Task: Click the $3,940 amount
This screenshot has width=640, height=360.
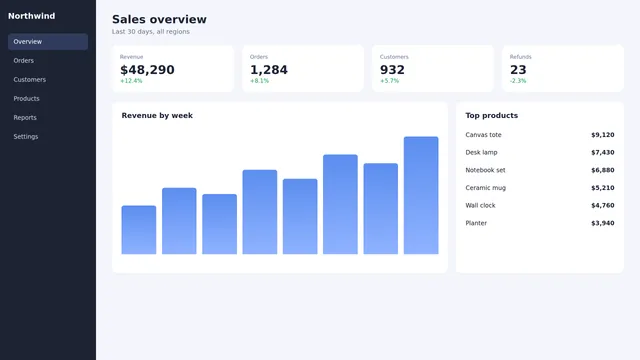Action: coord(602,223)
